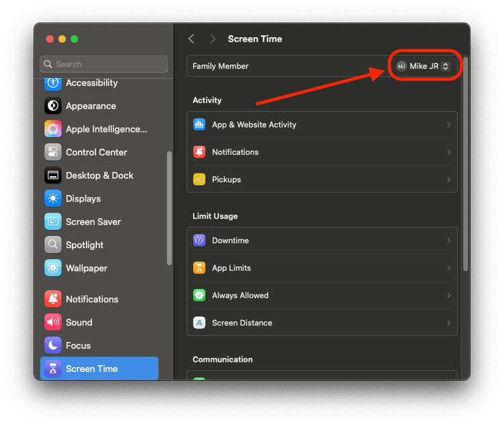Expand App & Website Activity via its chevron
This screenshot has width=504, height=425.
coord(449,124)
